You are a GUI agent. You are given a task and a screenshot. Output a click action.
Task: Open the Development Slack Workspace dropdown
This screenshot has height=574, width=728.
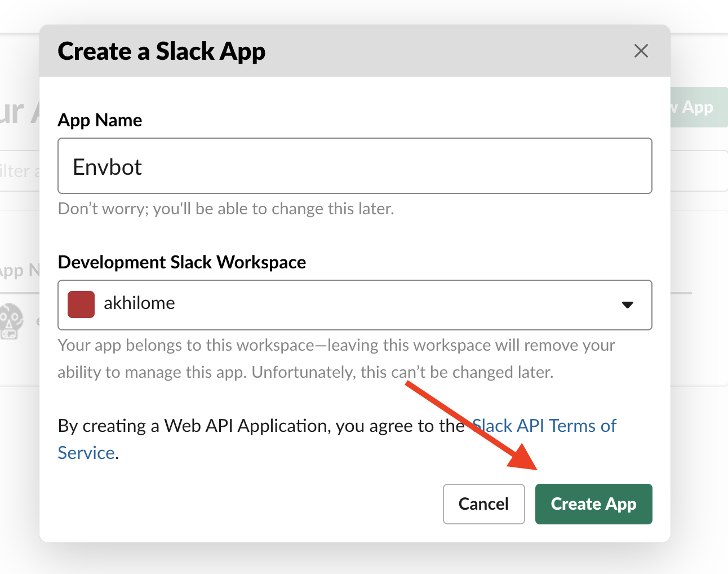[355, 305]
